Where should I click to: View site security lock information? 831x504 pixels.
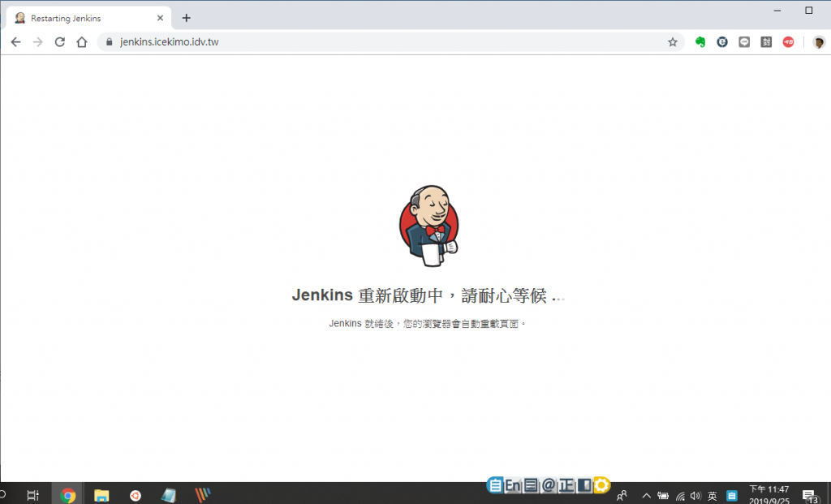click(x=110, y=42)
